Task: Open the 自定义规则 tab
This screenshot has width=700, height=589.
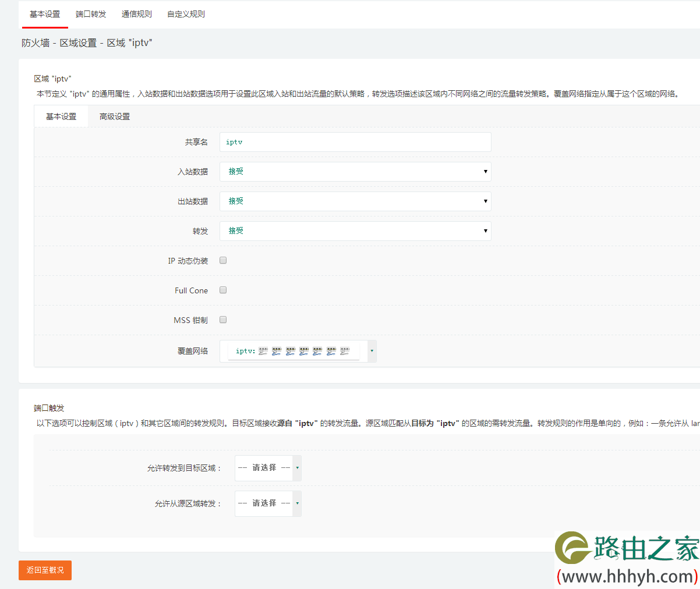Action: (186, 14)
